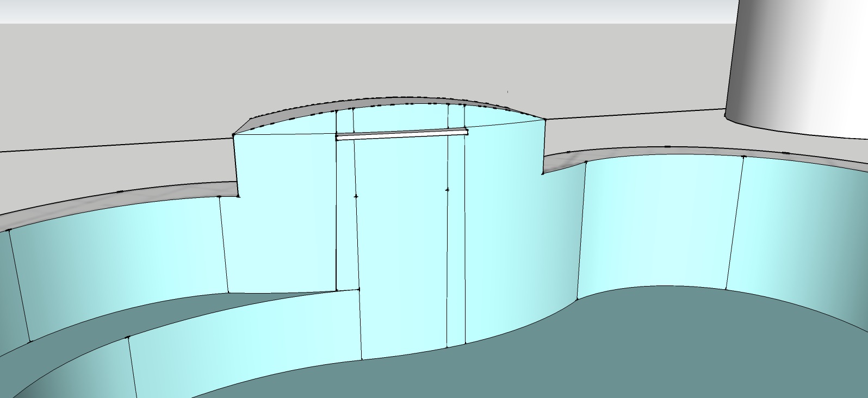Select the top-left corner point of the raised wall
Screen dimensions: 868x398
point(234,135)
